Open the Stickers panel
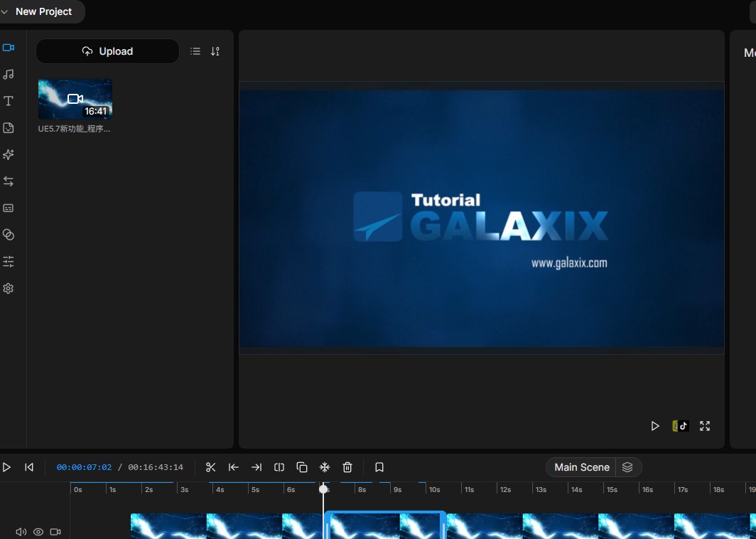 [9, 128]
